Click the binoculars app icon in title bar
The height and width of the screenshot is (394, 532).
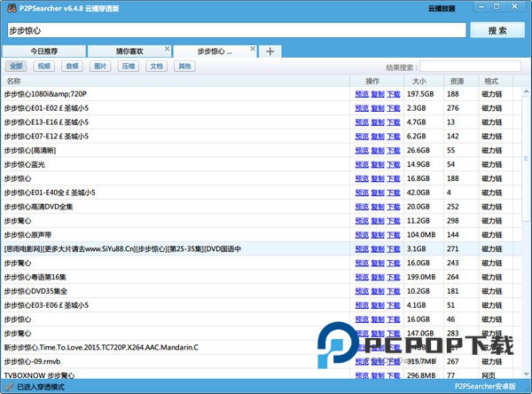12,8
